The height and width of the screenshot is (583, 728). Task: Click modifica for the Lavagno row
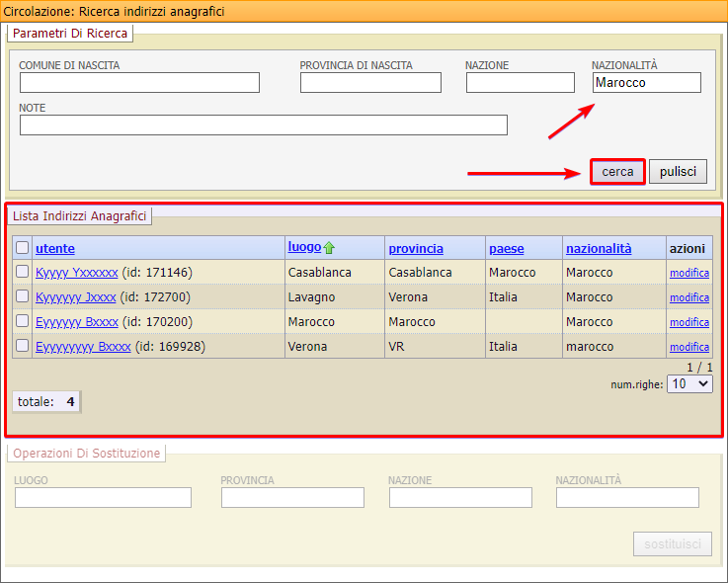pyautogui.click(x=688, y=297)
